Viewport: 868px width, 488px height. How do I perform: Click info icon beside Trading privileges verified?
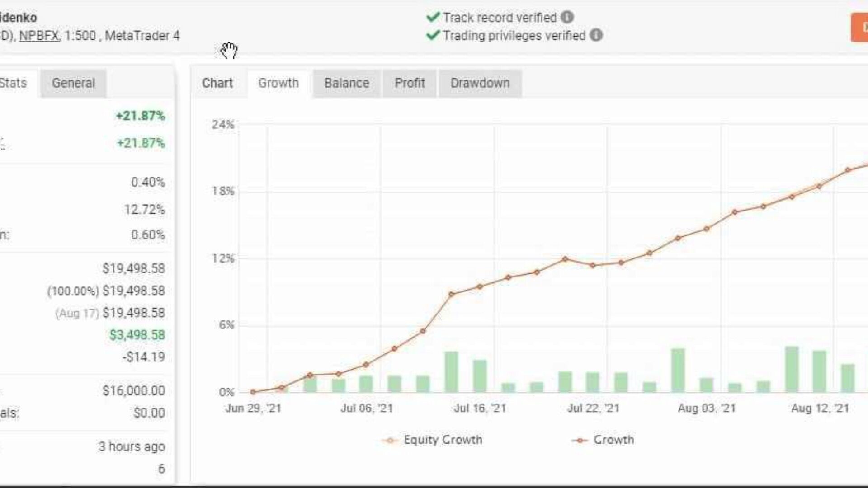[596, 35]
